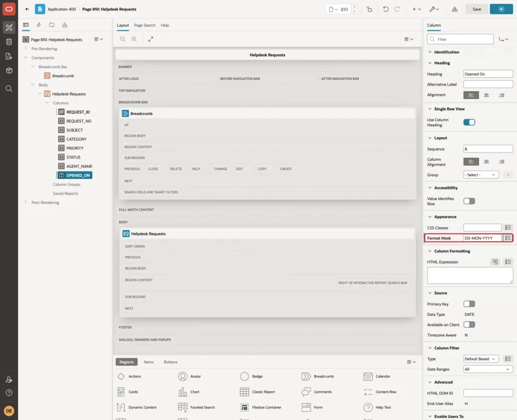Click the Save button
The height and width of the screenshot is (420, 517).
[477, 9]
